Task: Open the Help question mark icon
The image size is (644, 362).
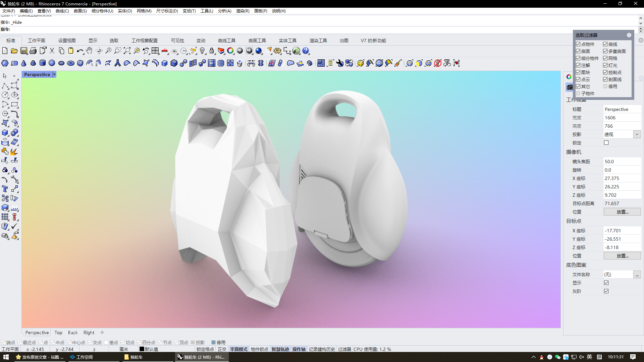Action: click(306, 51)
